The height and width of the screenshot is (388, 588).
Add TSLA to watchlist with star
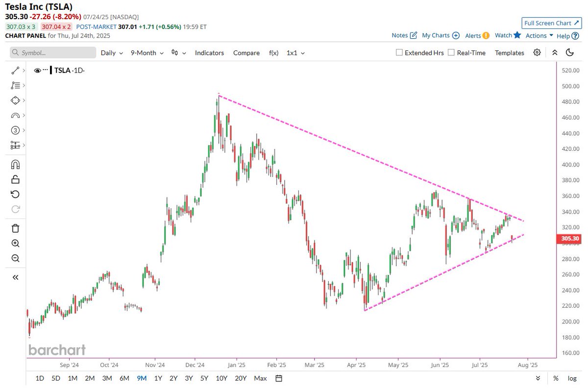(517, 35)
